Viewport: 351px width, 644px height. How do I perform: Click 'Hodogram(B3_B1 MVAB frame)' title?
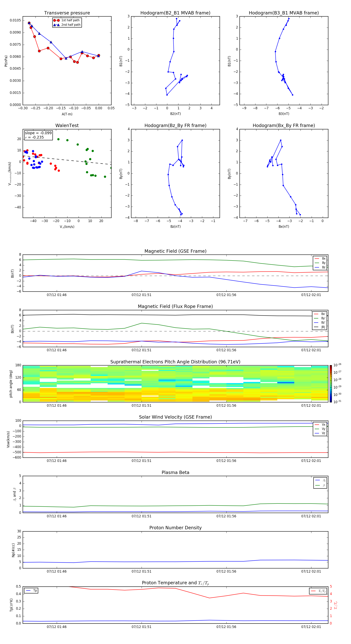click(x=284, y=13)
